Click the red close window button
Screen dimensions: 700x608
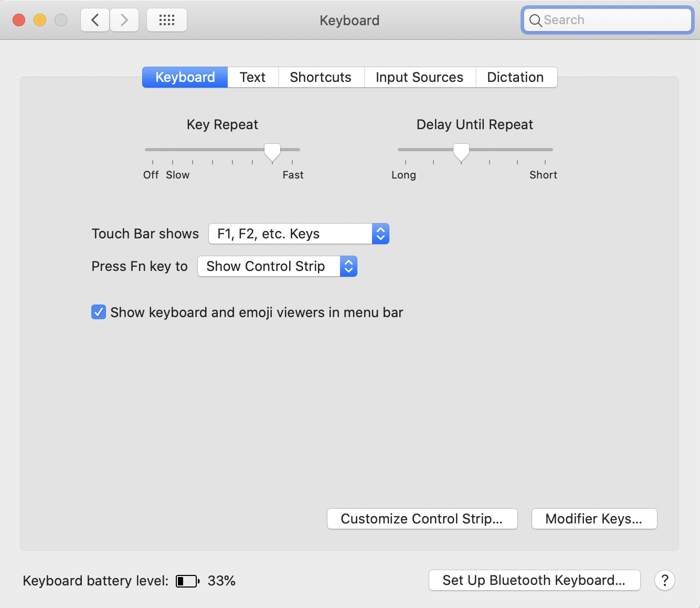pos(19,20)
